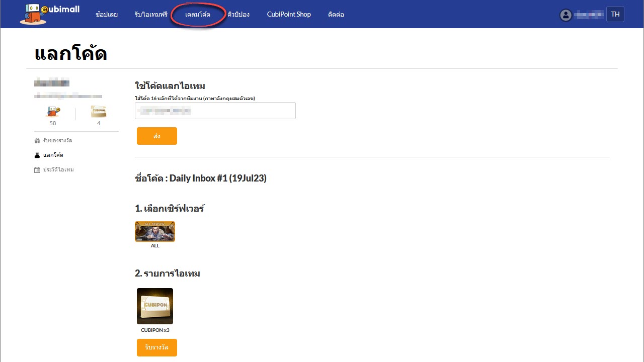Screen dimensions: 644x362
Task: Open the Cubimall logo home link
Action: click(x=49, y=14)
